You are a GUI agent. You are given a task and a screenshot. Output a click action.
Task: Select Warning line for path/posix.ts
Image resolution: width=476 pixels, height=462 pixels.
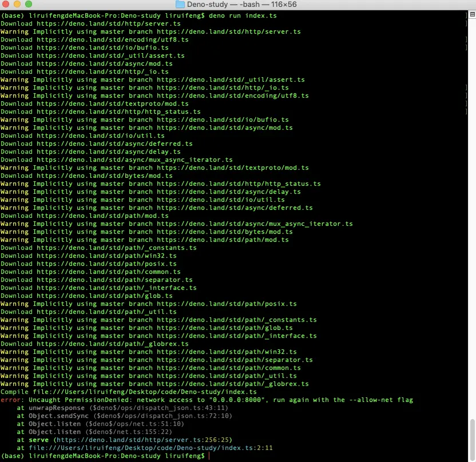tap(148, 304)
